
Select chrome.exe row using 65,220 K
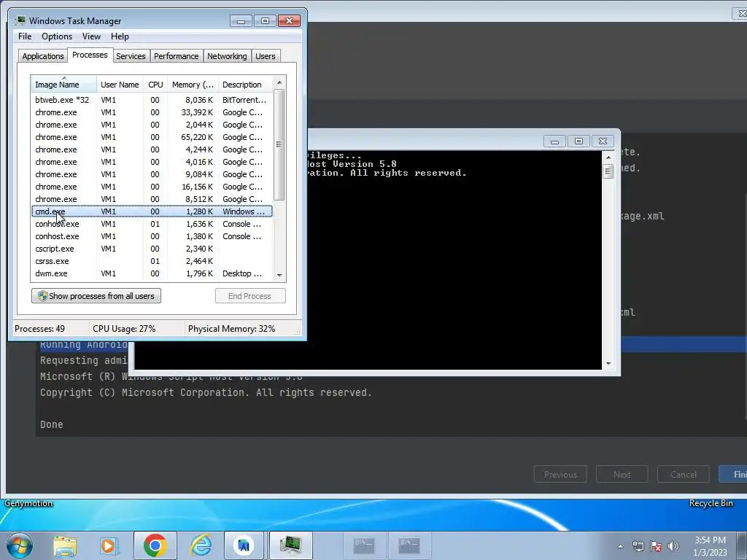tap(152, 137)
